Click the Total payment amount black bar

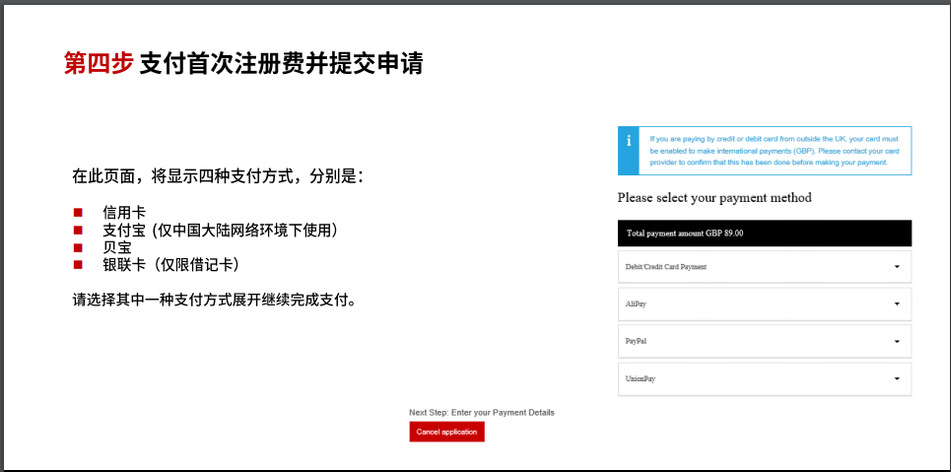[x=764, y=233]
